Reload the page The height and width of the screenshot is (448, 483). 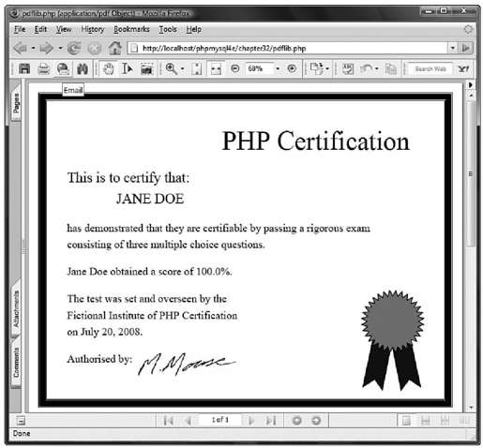point(74,48)
